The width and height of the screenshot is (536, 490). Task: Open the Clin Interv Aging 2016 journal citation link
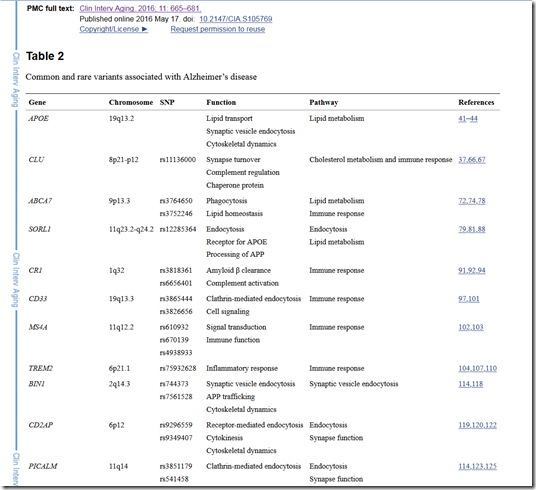point(140,9)
